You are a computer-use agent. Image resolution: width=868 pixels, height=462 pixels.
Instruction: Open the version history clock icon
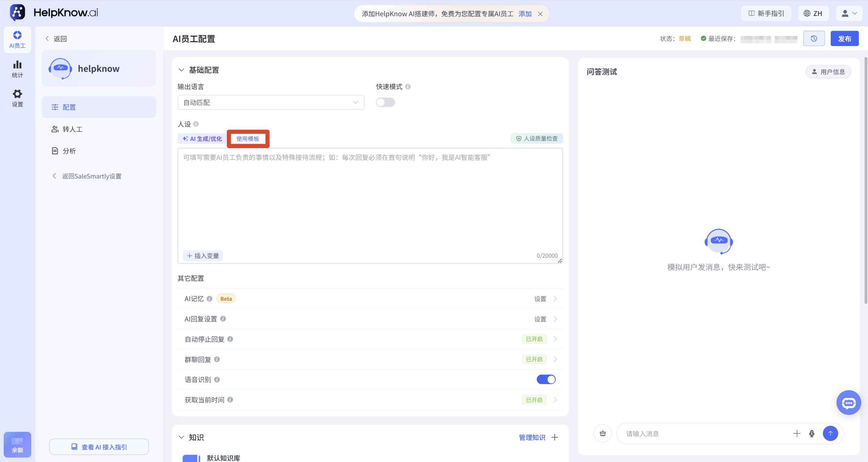click(x=814, y=39)
